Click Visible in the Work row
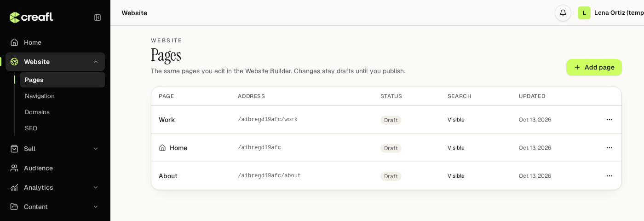Viewport: 644px width, 221px height. pos(456,120)
